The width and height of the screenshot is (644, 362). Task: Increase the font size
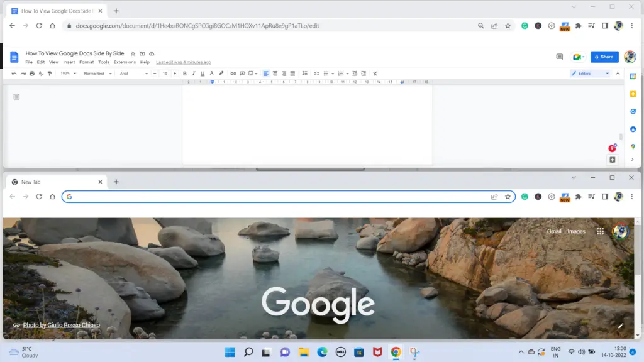coord(175,74)
